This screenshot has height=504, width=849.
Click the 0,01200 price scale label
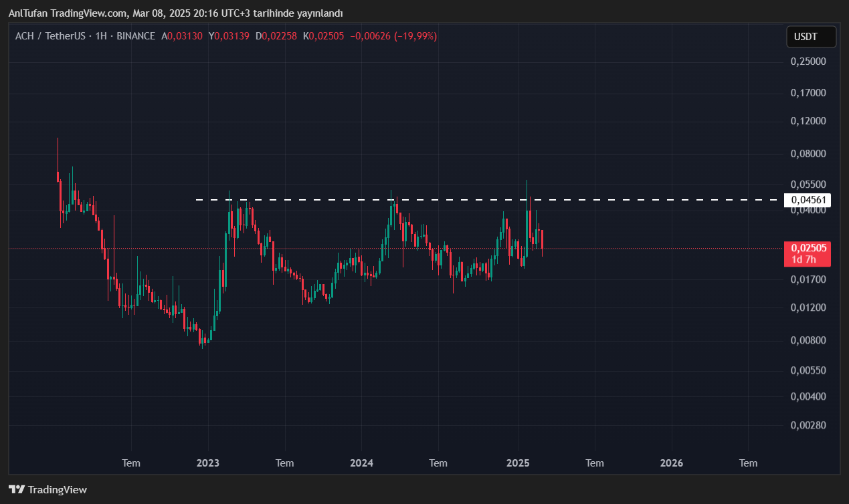point(808,307)
